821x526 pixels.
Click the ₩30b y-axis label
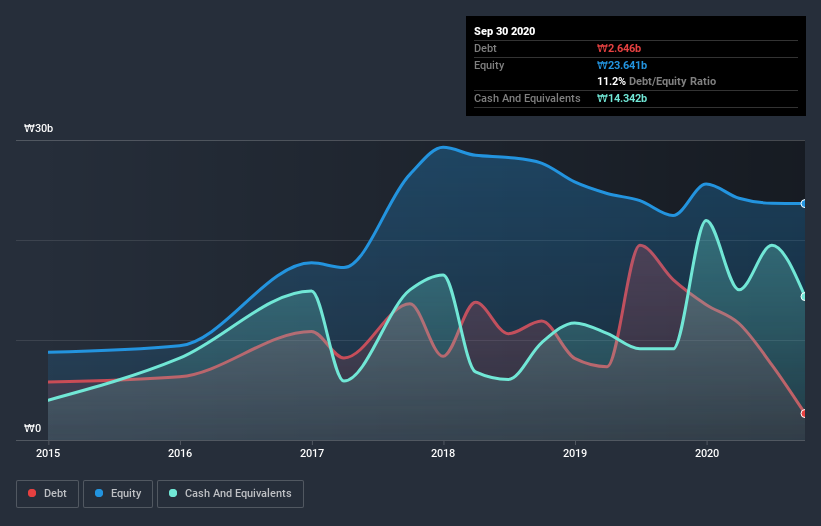pyautogui.click(x=39, y=128)
